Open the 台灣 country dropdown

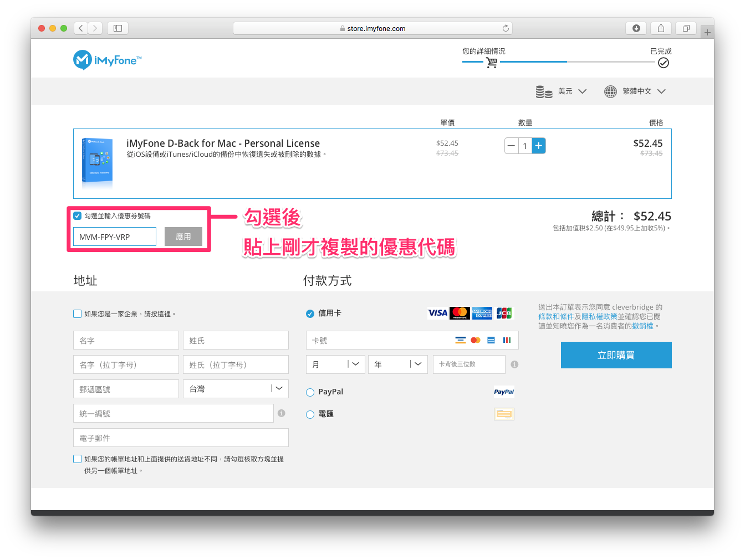click(236, 389)
